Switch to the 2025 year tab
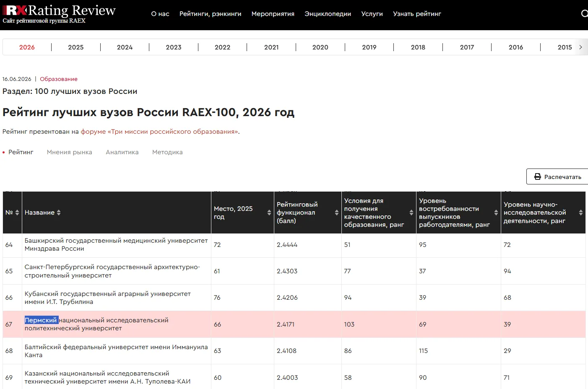The image size is (588, 389). coord(76,47)
